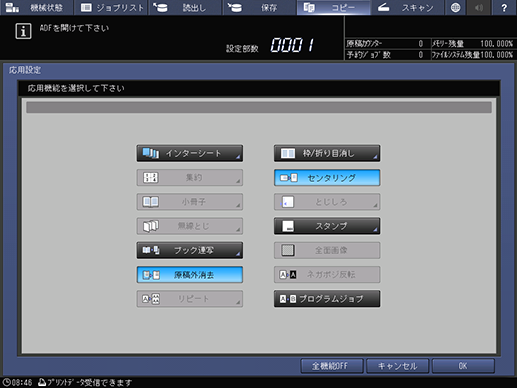Open the プログラムジョブ program job
The image size is (517, 388).
click(x=327, y=299)
